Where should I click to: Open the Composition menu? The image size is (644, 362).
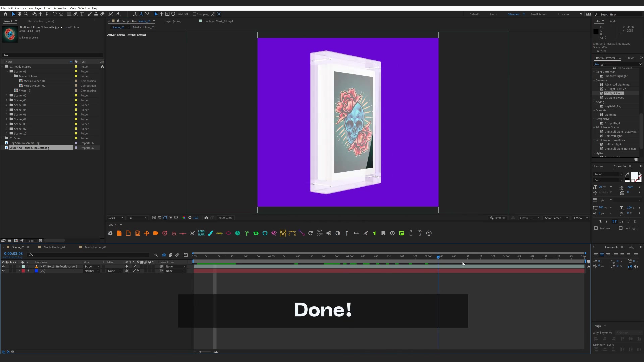(x=24, y=8)
